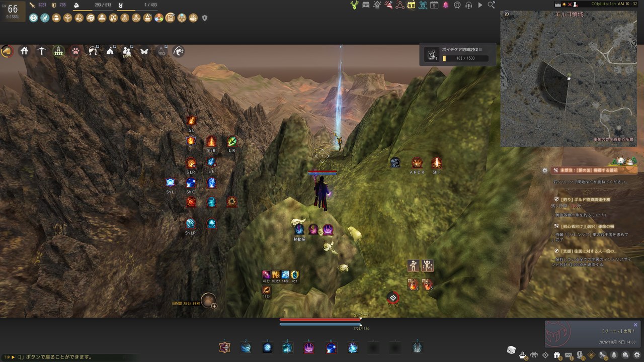Select the first quick slot skill
Viewport: 644px width, 362px height.
click(x=224, y=347)
